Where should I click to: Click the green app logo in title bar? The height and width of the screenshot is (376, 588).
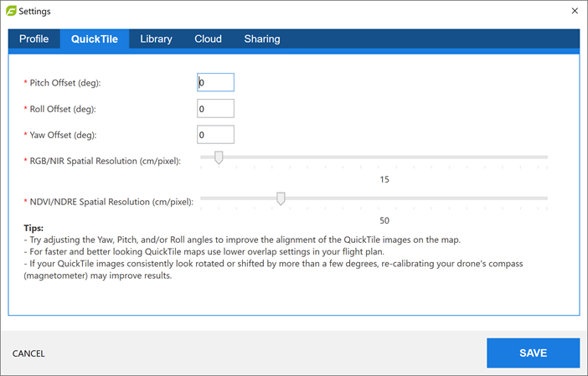point(10,12)
